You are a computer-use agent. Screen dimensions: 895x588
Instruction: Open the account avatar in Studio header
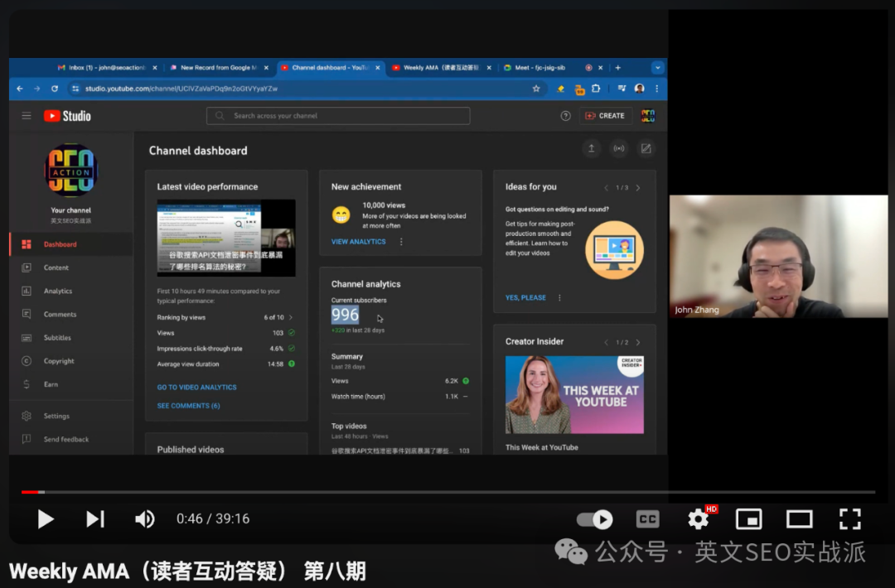point(648,116)
